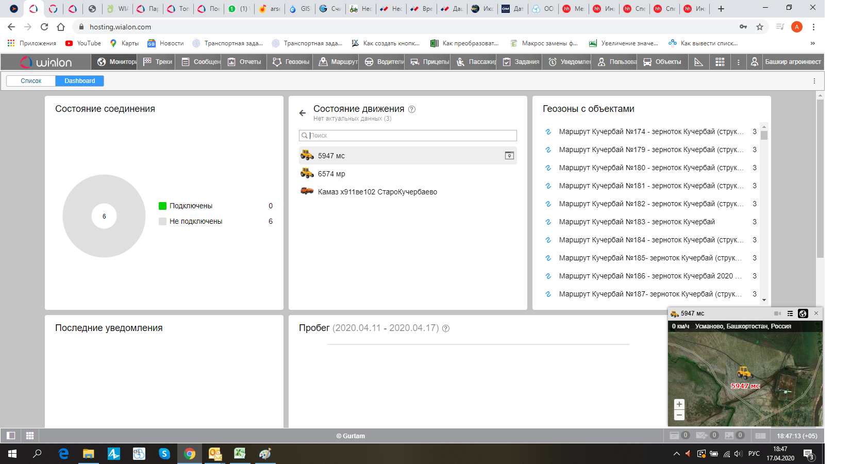868x464 pixels.
Task: Open the Отчеты tab
Action: [x=245, y=62]
